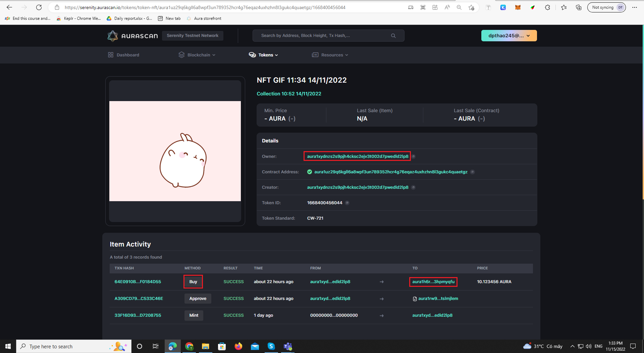Click the Buy method badge
Screen dimensions: 644x353
193,282
